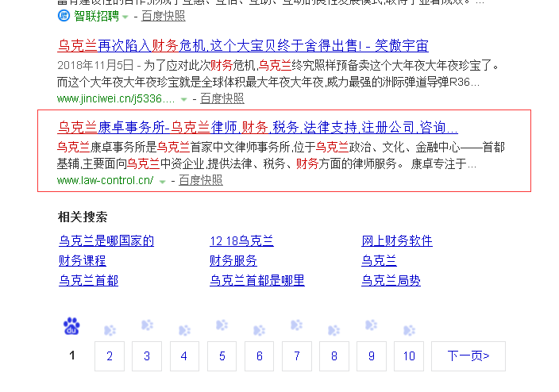Click the 智联招聘 round logo icon
The image size is (559, 392).
[64, 16]
